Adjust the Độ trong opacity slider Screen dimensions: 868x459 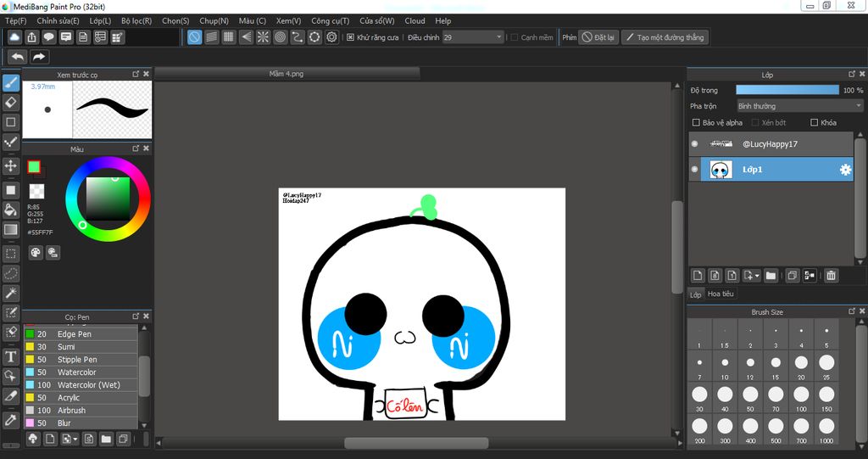(787, 90)
